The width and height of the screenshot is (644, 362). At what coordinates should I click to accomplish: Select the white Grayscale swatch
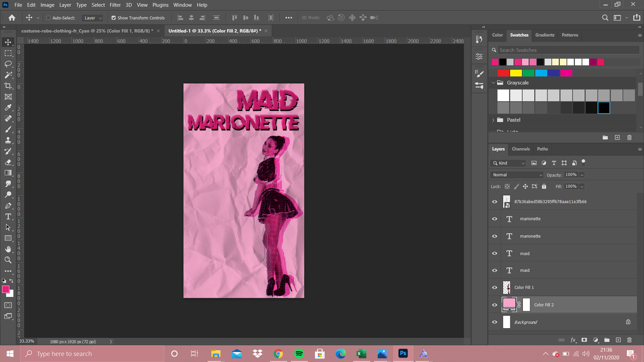(503, 95)
